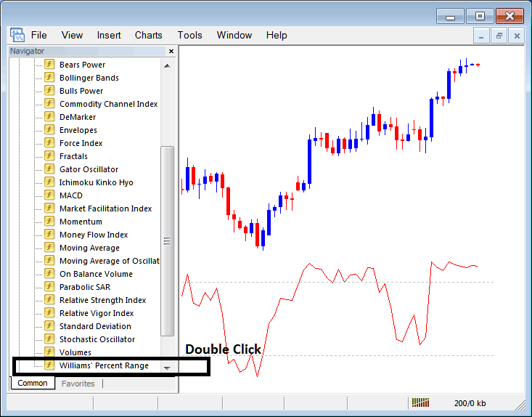The width and height of the screenshot is (532, 417).
Task: Click the On Balance Volume icon
Action: point(49,273)
